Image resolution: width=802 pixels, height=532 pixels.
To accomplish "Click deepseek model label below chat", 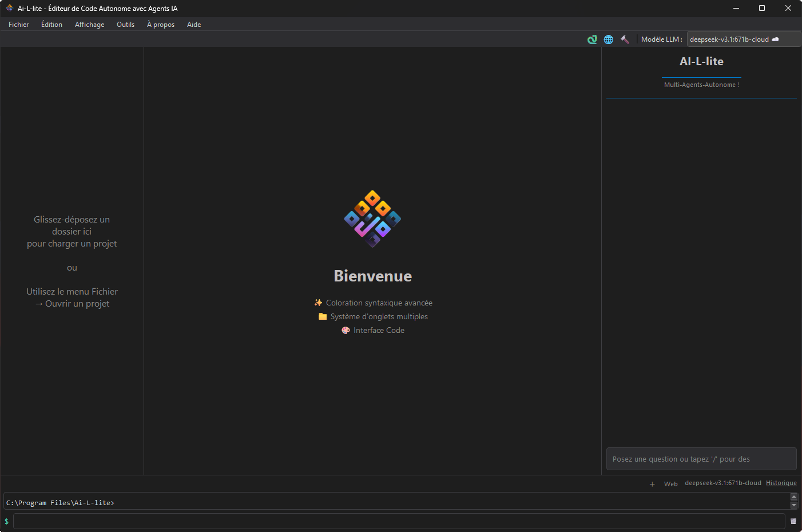I will click(x=722, y=483).
